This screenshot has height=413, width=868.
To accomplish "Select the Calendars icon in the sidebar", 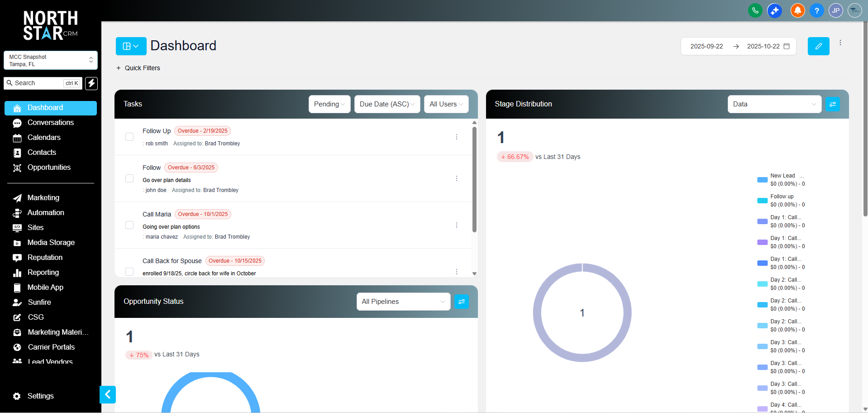I will 17,137.
